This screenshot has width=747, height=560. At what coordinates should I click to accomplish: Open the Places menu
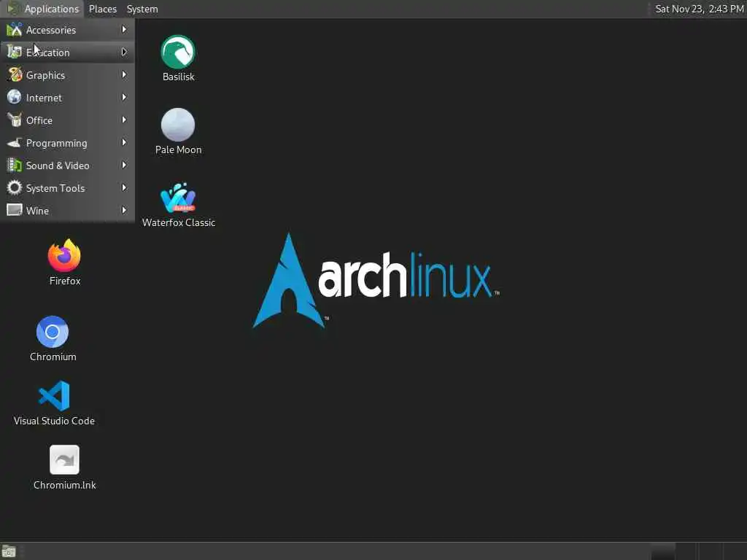pyautogui.click(x=102, y=9)
